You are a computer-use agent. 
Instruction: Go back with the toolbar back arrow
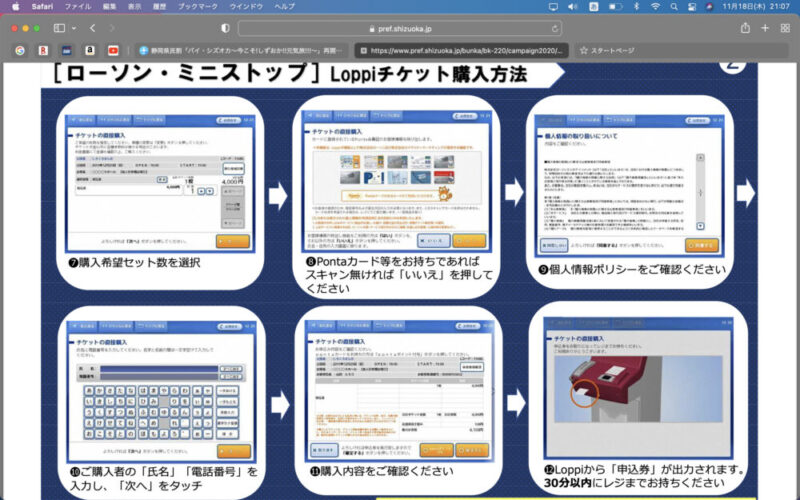point(92,28)
